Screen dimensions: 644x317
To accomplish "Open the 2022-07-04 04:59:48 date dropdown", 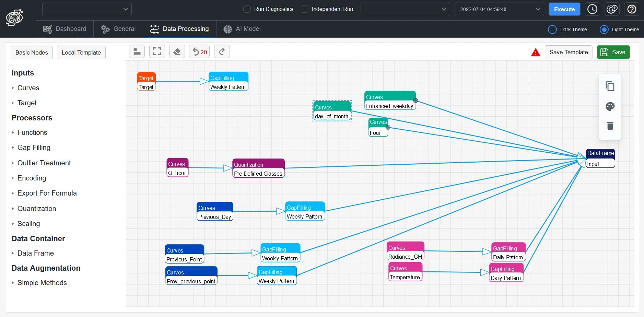I will coord(499,9).
